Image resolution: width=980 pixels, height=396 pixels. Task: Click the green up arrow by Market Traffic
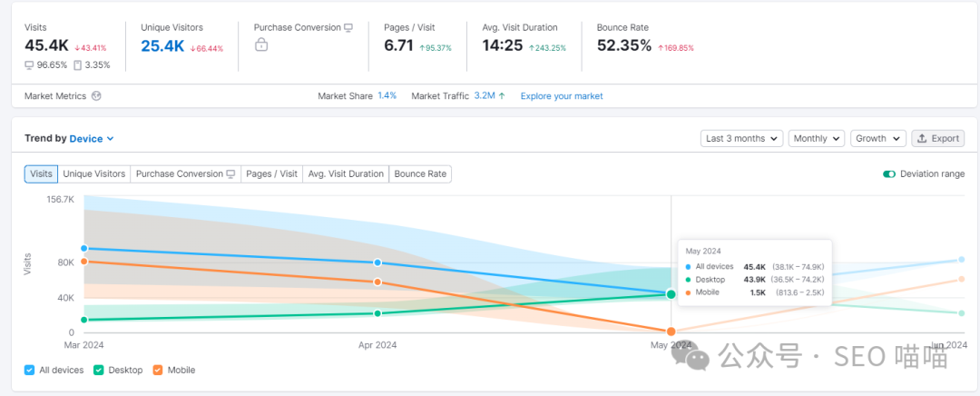(501, 96)
